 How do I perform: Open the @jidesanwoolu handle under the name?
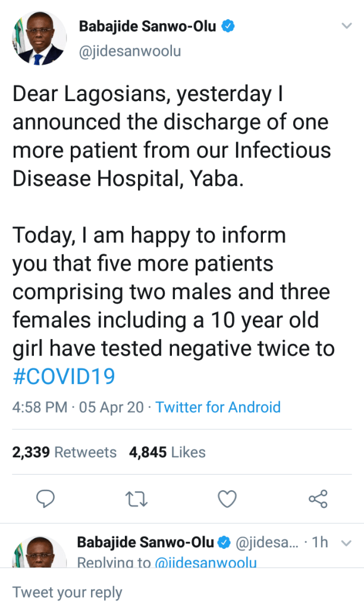[130, 51]
